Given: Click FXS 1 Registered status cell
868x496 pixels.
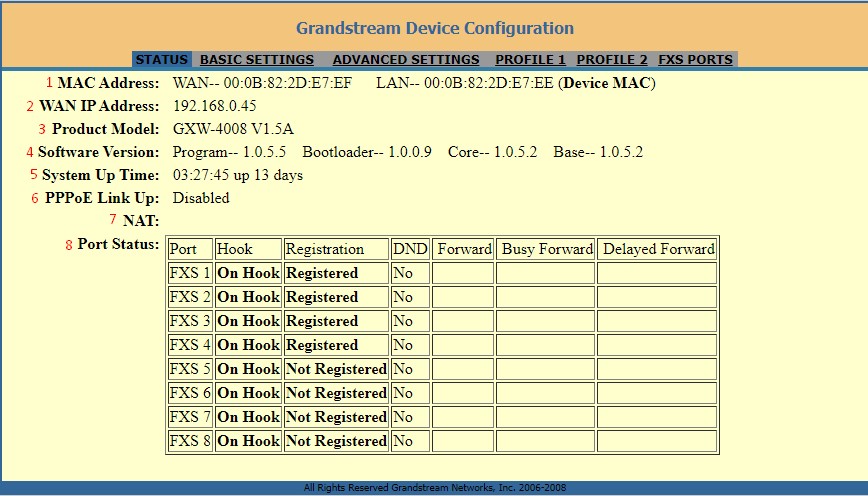Looking at the screenshot, I should point(336,273).
